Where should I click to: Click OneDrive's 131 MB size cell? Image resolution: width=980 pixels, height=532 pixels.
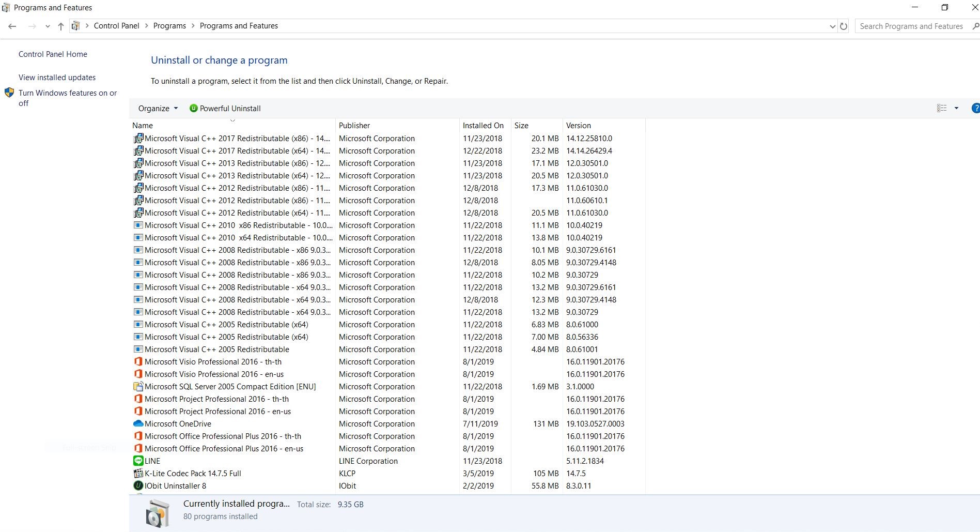tap(546, 423)
